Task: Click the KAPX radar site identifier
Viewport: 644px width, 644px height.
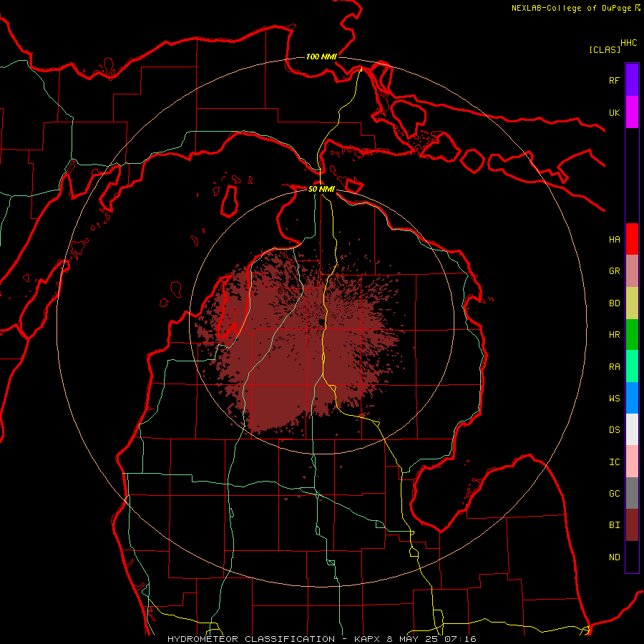Action: (367, 639)
